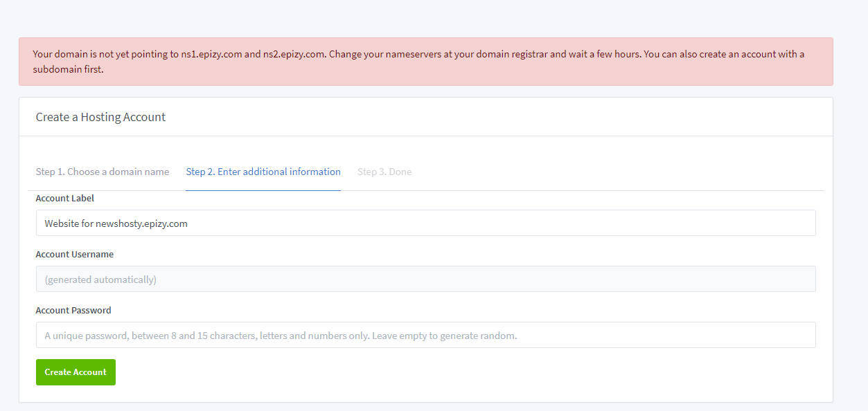
Task: Go back to Step 1 Choose a domain name
Action: (x=103, y=172)
